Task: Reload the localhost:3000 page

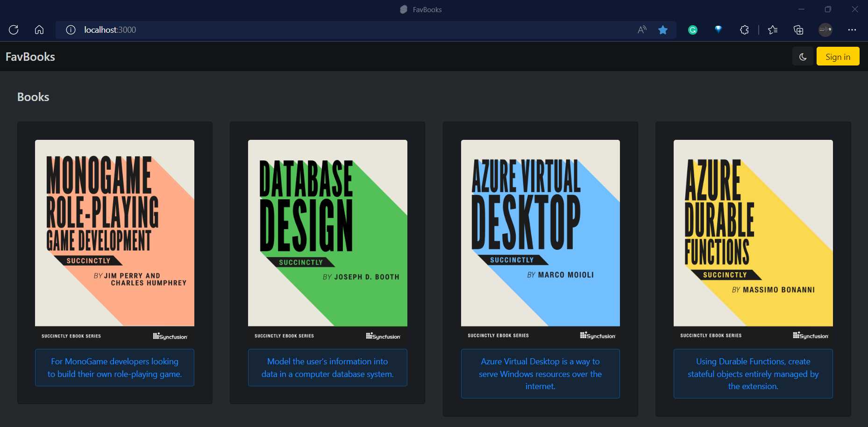Action: point(14,29)
